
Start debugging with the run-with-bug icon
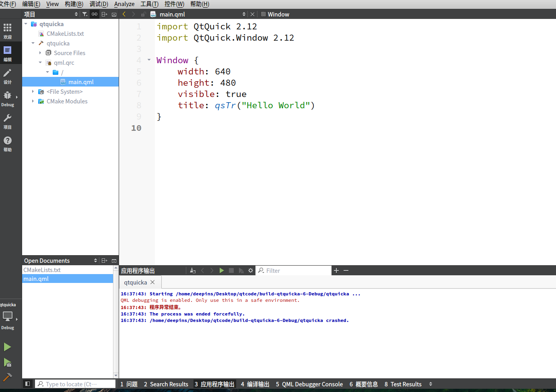7,363
